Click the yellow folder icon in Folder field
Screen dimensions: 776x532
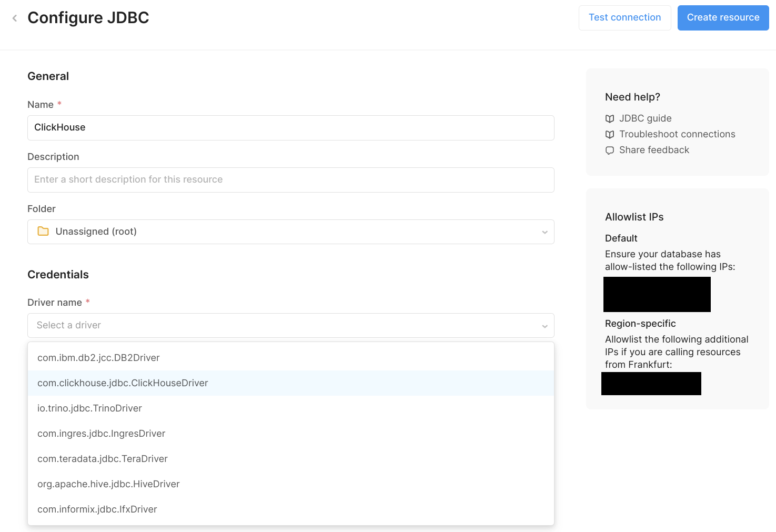(x=43, y=232)
